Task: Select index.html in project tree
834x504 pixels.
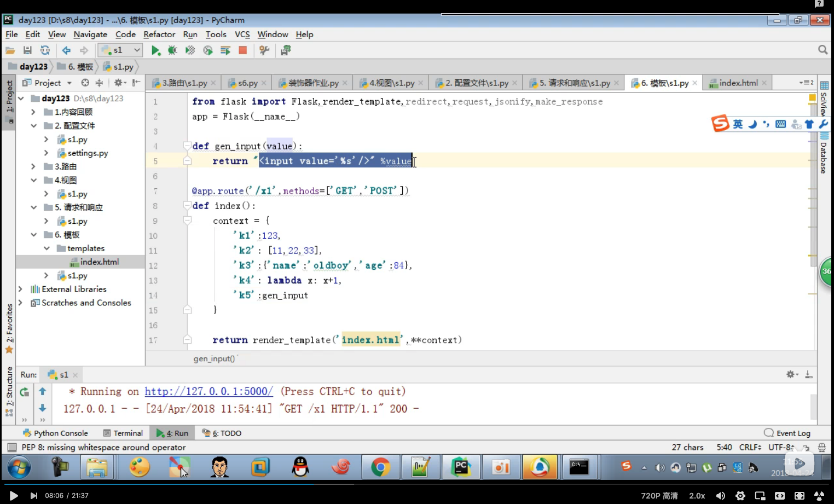Action: 99,262
